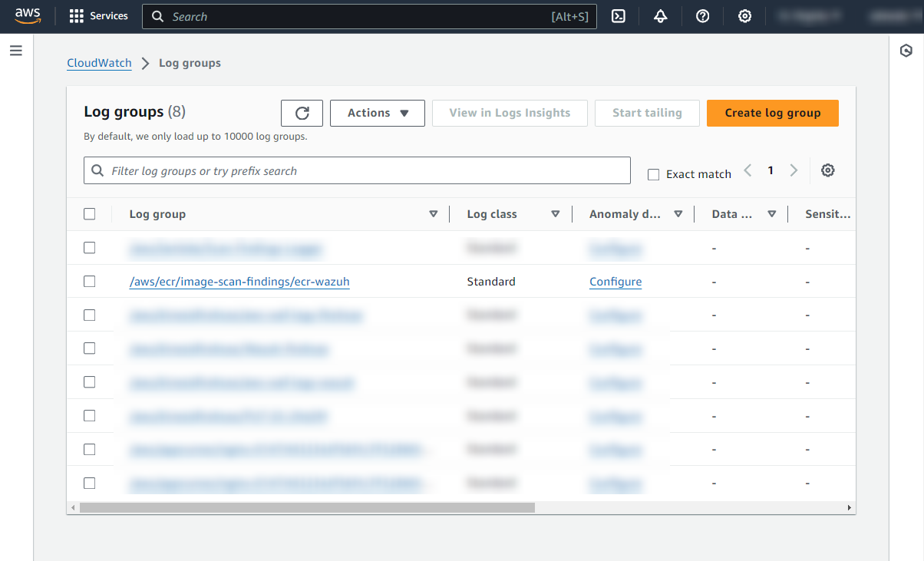
Task: Sort by the Log group column arrow
Action: click(x=433, y=214)
